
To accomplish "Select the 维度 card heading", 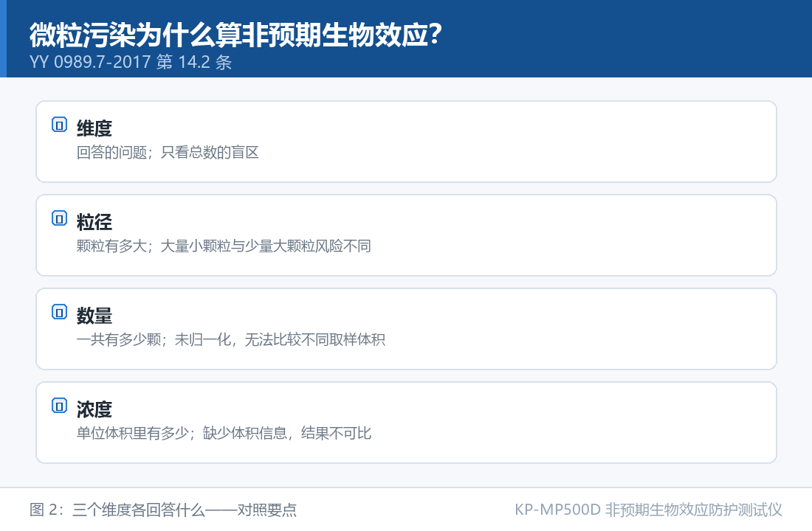I will point(94,128).
